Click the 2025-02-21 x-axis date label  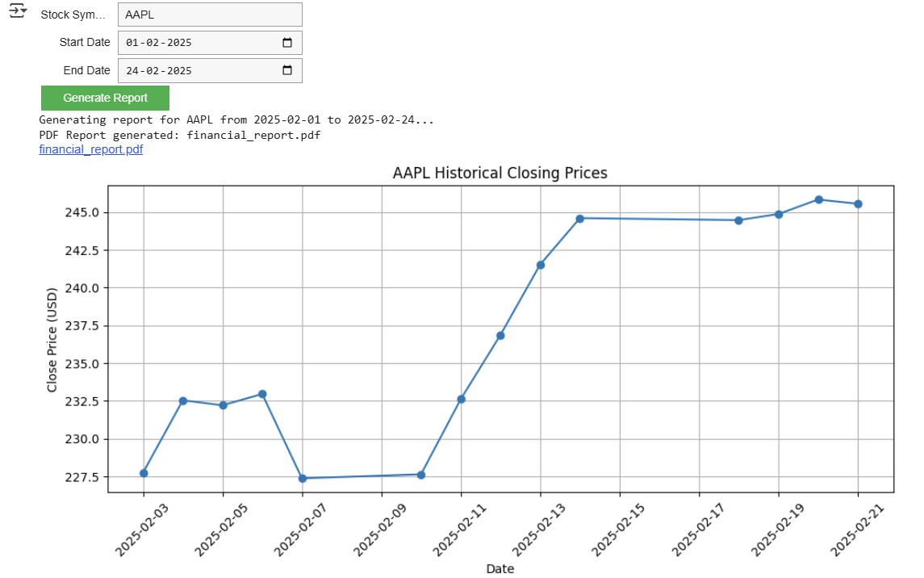click(857, 530)
